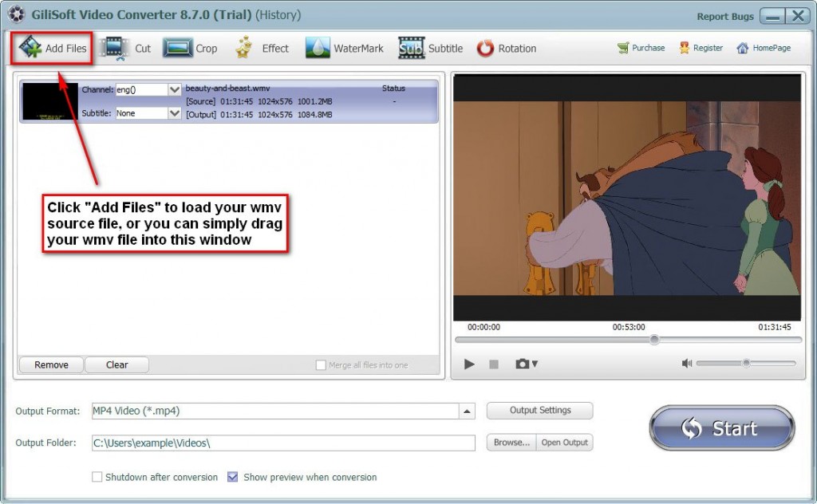Expand the audio Channel dropdown
This screenshot has width=817, height=504.
[175, 89]
